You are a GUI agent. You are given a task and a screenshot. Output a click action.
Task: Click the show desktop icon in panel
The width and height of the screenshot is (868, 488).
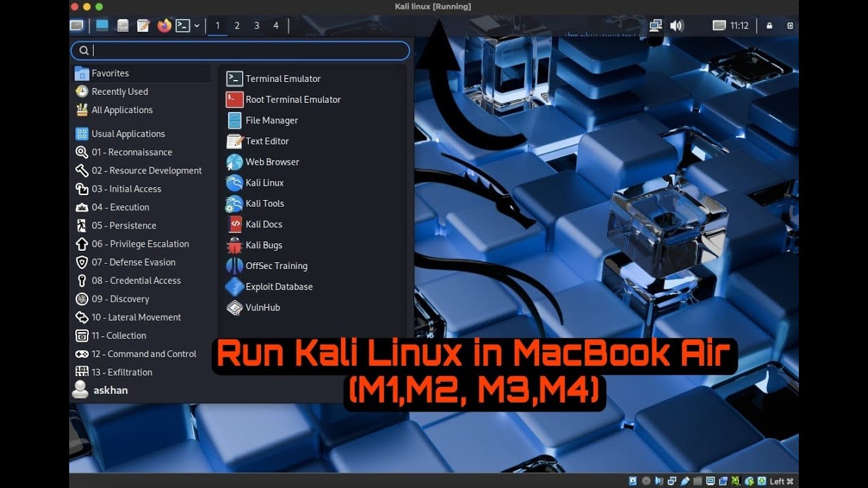point(102,26)
